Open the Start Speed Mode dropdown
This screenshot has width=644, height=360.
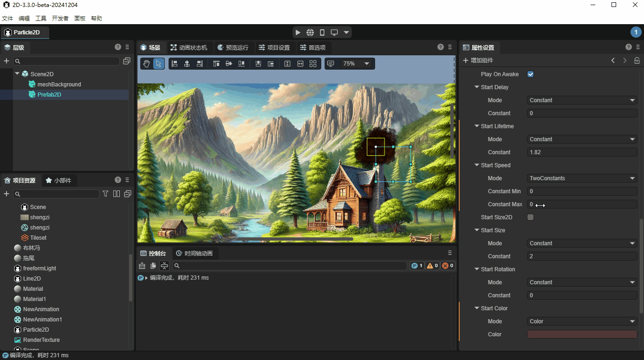click(582, 178)
